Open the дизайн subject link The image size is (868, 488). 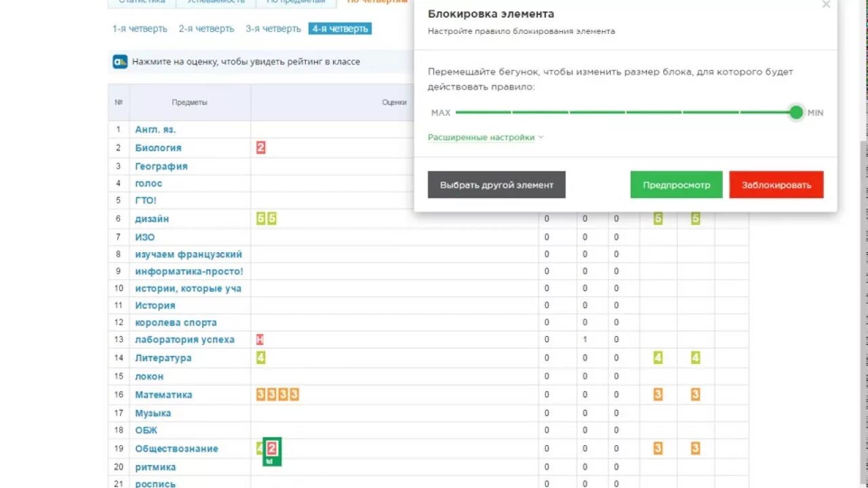pyautogui.click(x=152, y=219)
